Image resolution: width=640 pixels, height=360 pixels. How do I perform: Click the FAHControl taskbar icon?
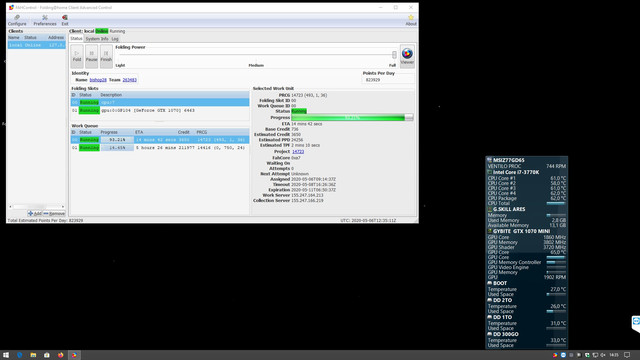74,355
